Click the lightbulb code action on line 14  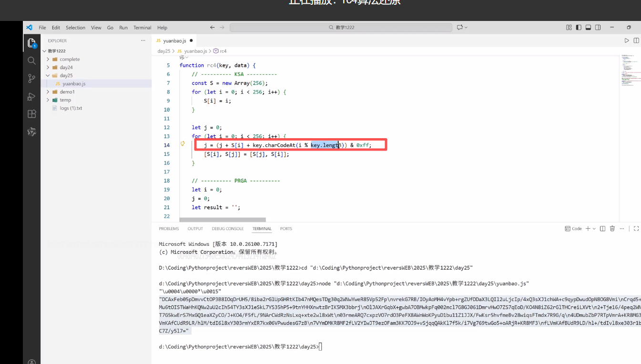(183, 143)
